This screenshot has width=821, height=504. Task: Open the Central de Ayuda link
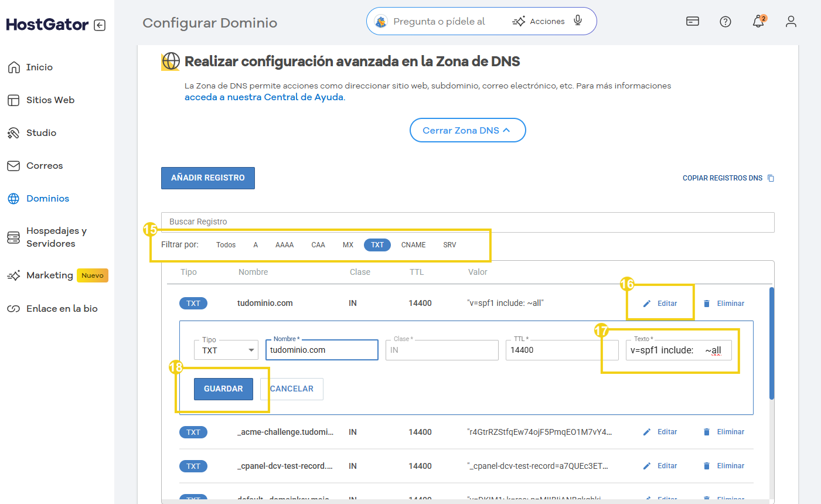[264, 97]
